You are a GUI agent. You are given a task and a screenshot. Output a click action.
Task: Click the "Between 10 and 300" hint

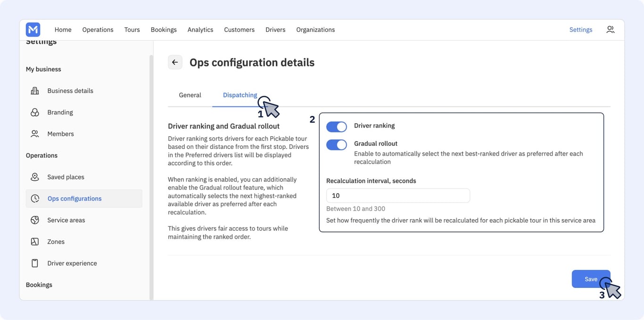355,209
